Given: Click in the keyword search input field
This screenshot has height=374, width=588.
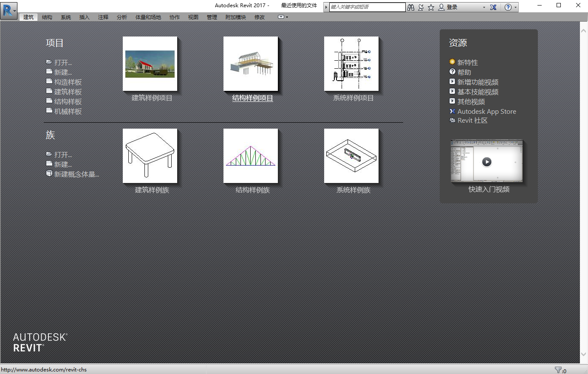Looking at the screenshot, I should point(367,7).
